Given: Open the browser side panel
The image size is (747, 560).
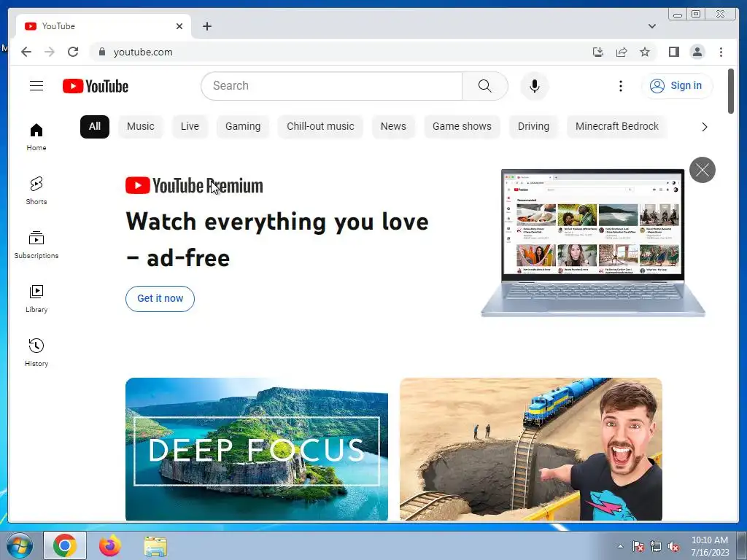Looking at the screenshot, I should 673,52.
